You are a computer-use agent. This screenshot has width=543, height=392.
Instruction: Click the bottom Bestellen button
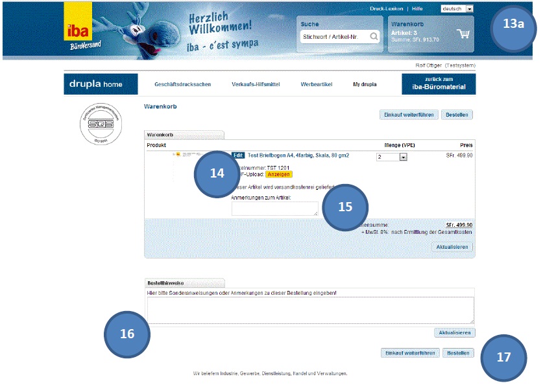tap(458, 353)
